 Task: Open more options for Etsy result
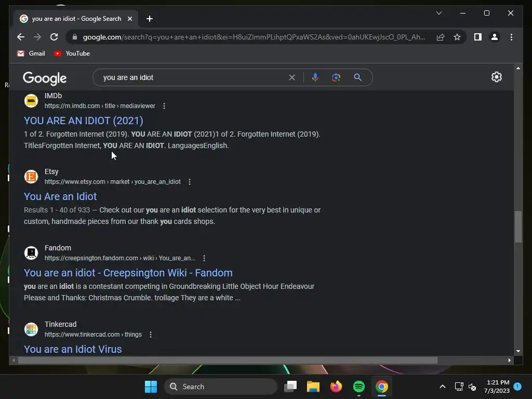190,182
